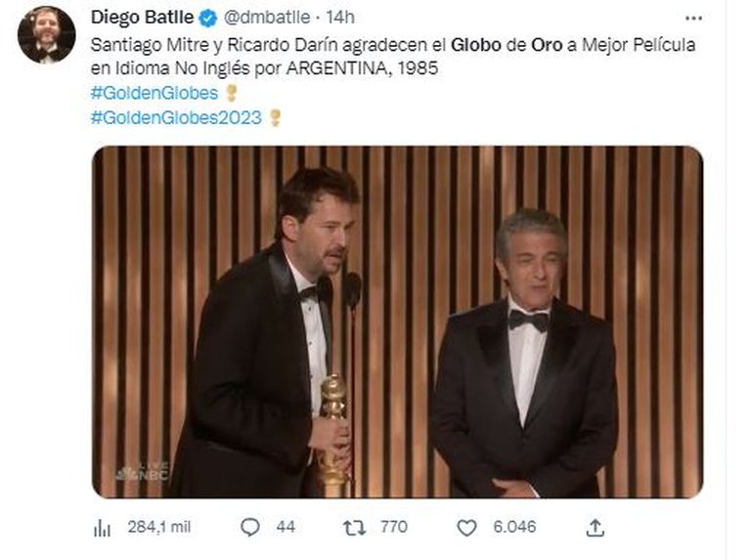View tweet analytics bar chart icon

(102, 528)
